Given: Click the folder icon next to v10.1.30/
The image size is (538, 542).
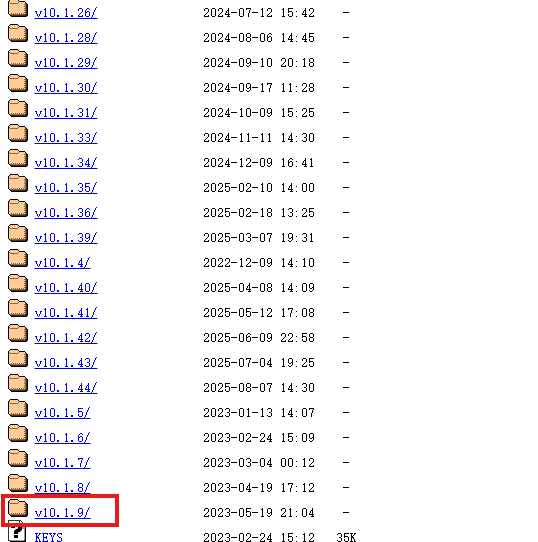Looking at the screenshot, I should click(x=18, y=83).
